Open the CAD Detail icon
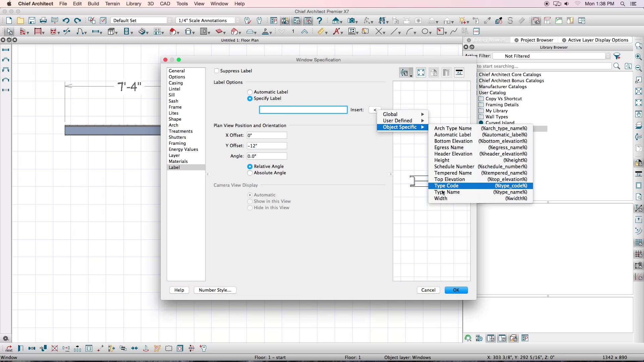The height and width of the screenshot is (362, 644). click(x=476, y=32)
